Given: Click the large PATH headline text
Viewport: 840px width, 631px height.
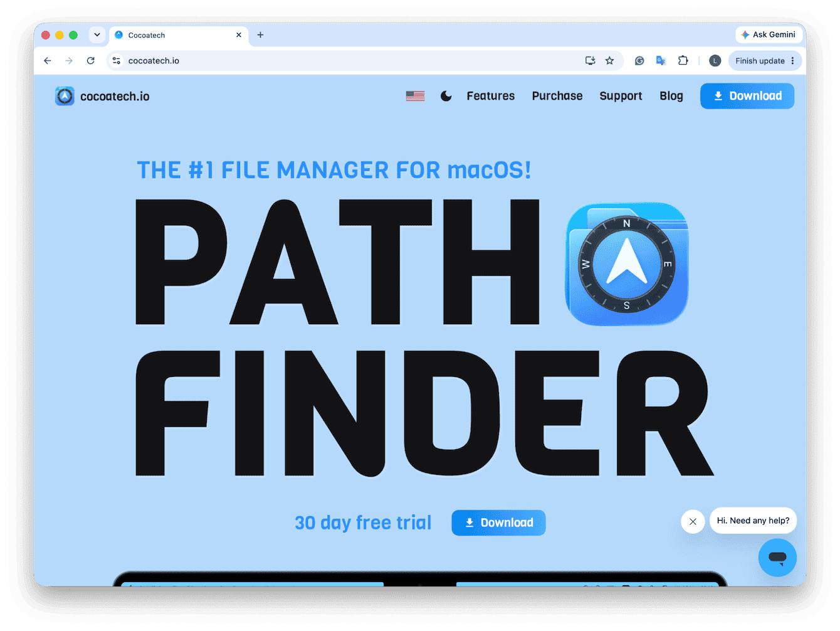Looking at the screenshot, I should (x=337, y=262).
